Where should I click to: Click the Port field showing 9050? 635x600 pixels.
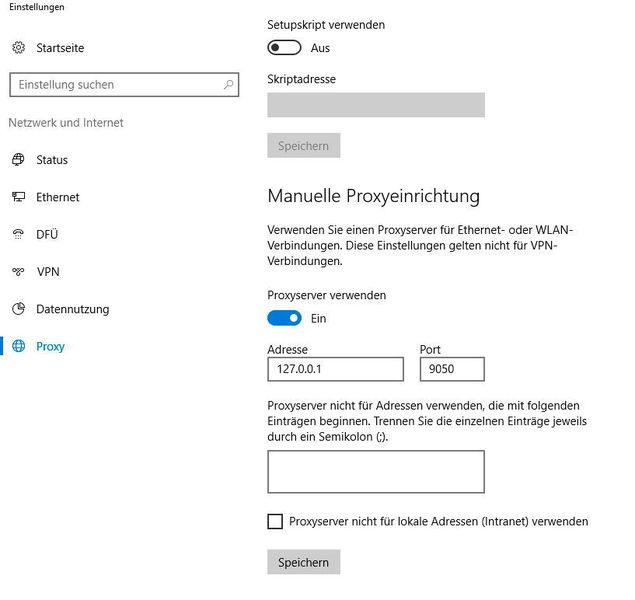(452, 369)
